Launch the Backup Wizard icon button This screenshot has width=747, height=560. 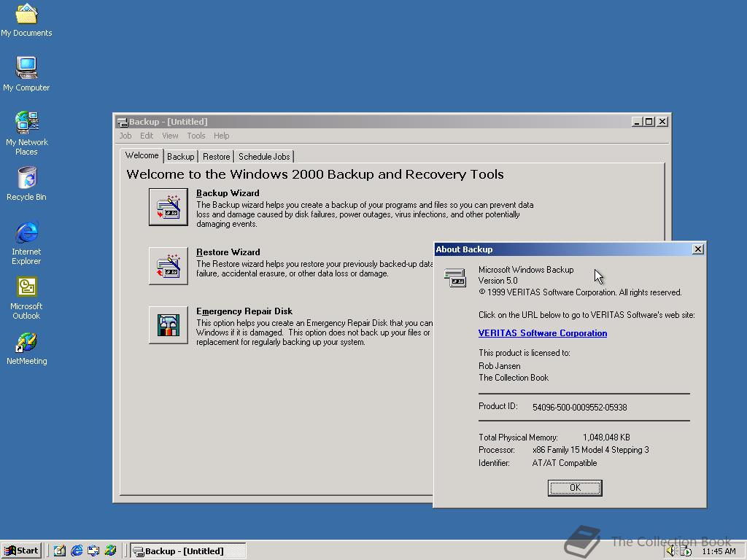(169, 206)
